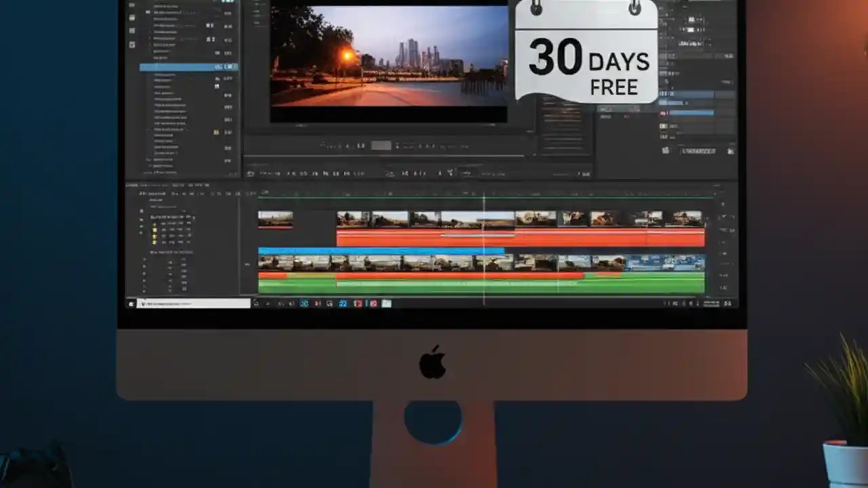Click the playhead marker in the timeline ruler

(484, 197)
